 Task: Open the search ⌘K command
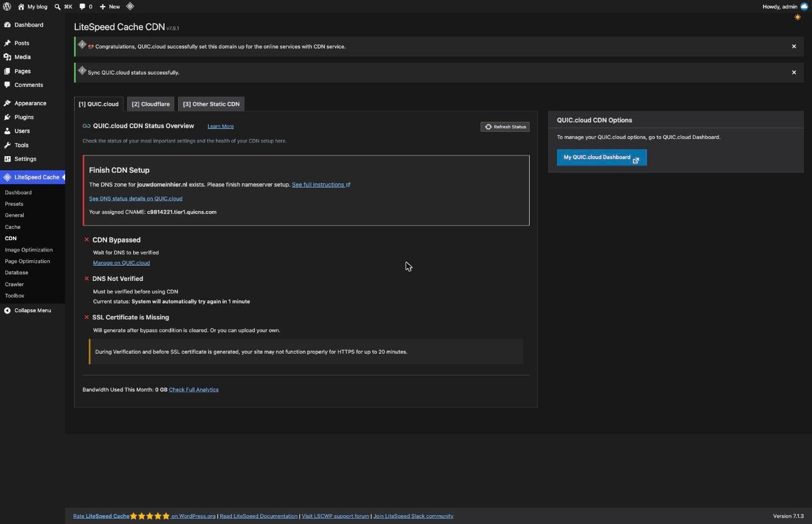click(x=63, y=7)
